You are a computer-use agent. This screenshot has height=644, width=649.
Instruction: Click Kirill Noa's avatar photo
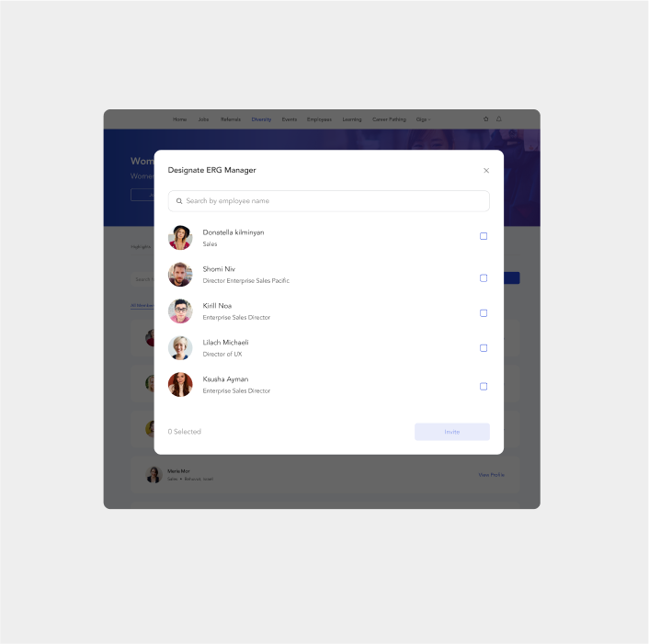pyautogui.click(x=180, y=311)
